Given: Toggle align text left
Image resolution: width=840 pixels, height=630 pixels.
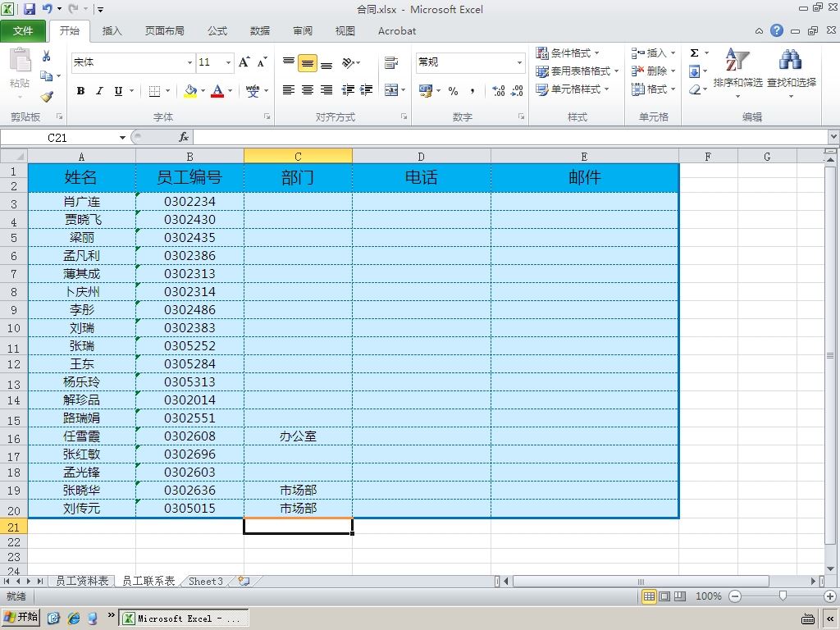Looking at the screenshot, I should coord(288,90).
